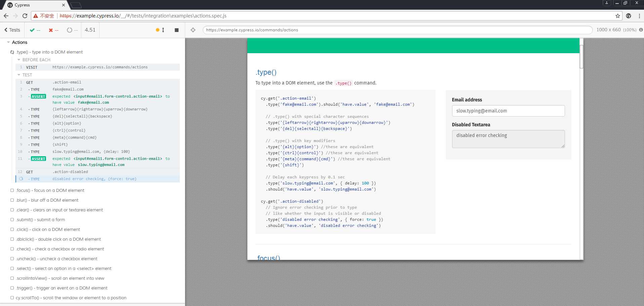
Task: Click the '.uncheck()' checkbox element test
Action: tap(56, 259)
